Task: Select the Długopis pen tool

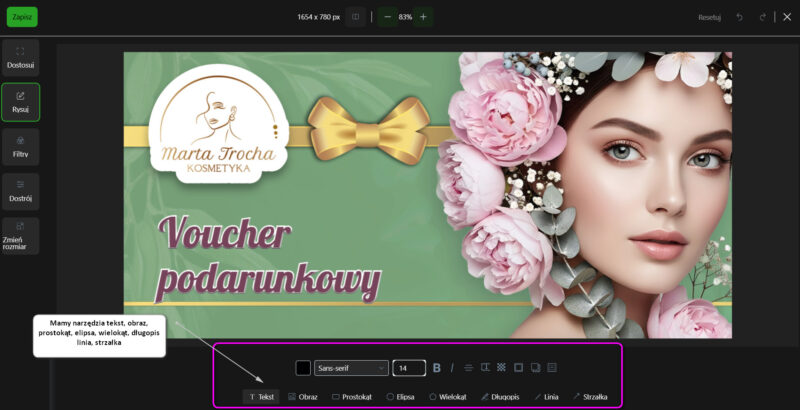Action: click(x=500, y=397)
